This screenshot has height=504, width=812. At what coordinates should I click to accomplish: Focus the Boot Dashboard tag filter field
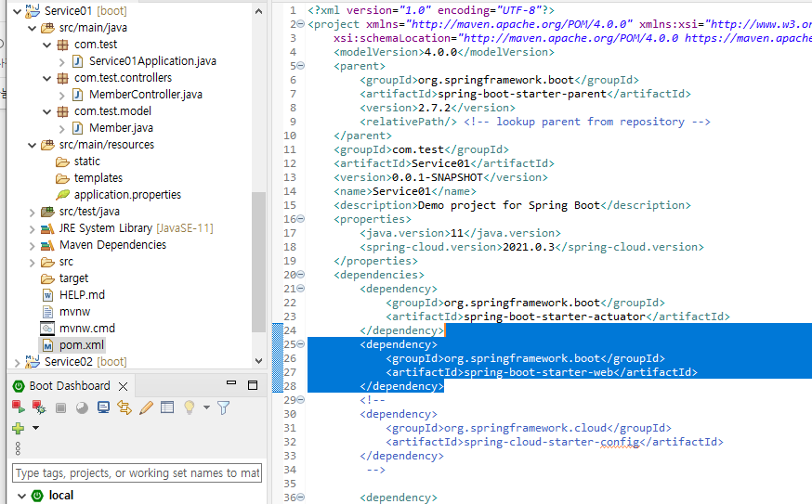click(137, 473)
